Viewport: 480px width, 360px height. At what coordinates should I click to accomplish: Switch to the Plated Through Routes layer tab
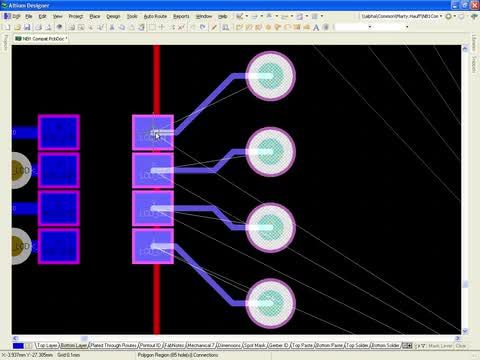coord(113,346)
